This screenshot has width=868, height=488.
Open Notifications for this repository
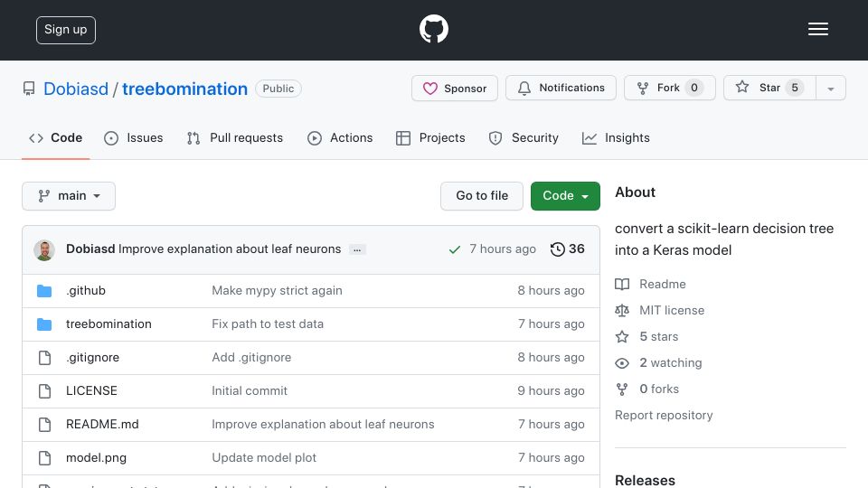(561, 88)
